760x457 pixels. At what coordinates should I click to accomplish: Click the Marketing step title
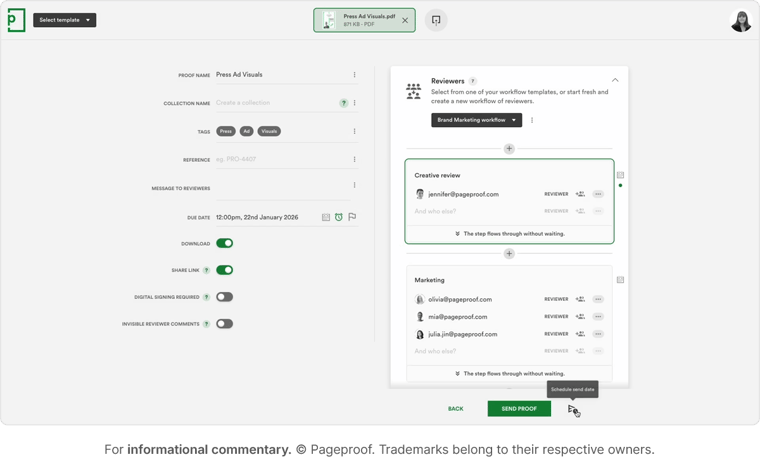(x=429, y=280)
